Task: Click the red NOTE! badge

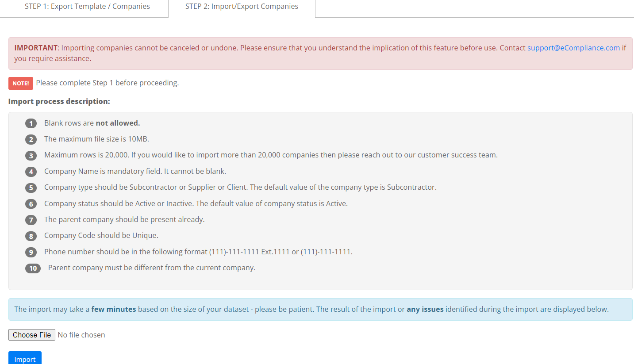Action: tap(21, 83)
